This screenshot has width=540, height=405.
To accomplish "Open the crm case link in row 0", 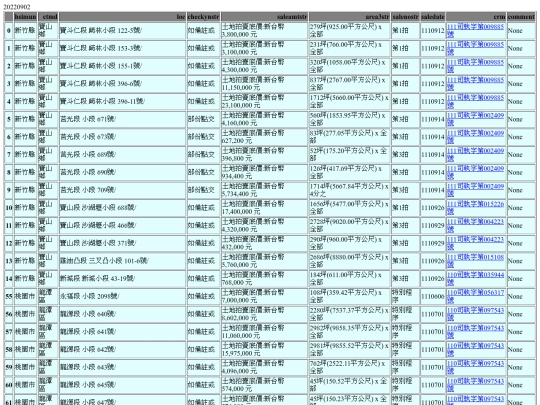I will 475,30.
